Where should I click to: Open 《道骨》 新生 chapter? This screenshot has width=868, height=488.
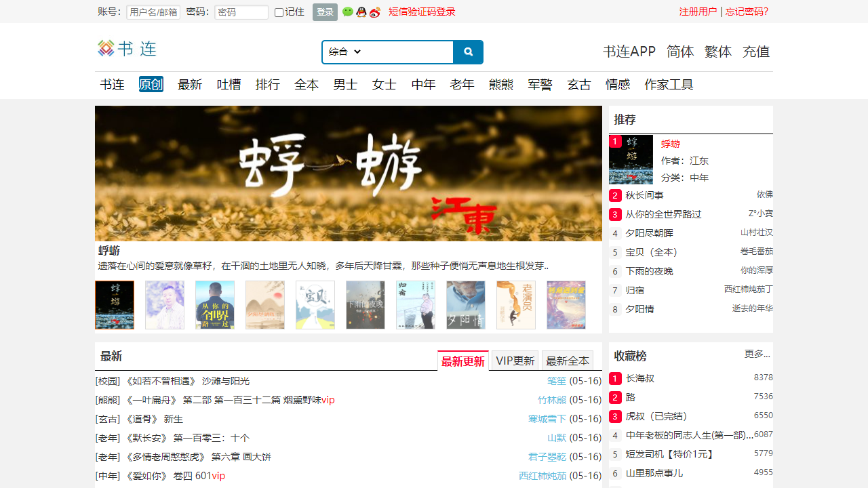(x=154, y=419)
